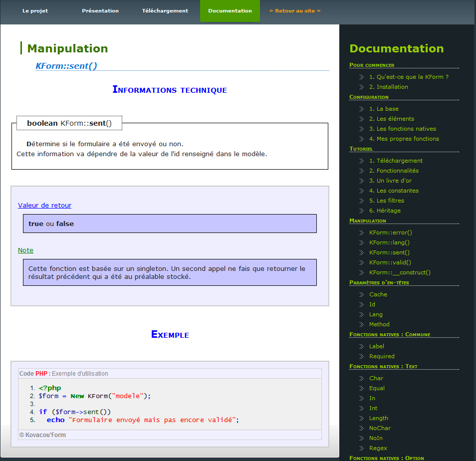This screenshot has height=461, width=476.
Task: Open KForm::error() in sidebar
Action: [x=390, y=233]
